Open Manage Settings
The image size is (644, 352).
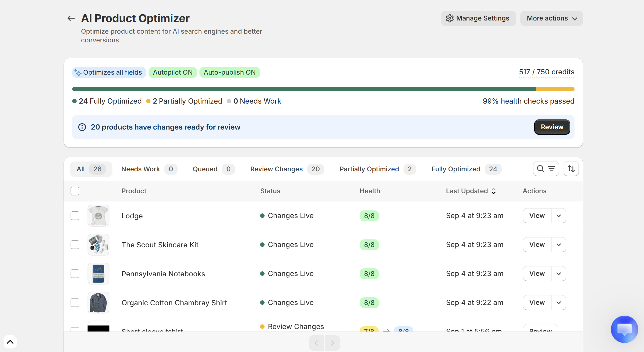[478, 18]
